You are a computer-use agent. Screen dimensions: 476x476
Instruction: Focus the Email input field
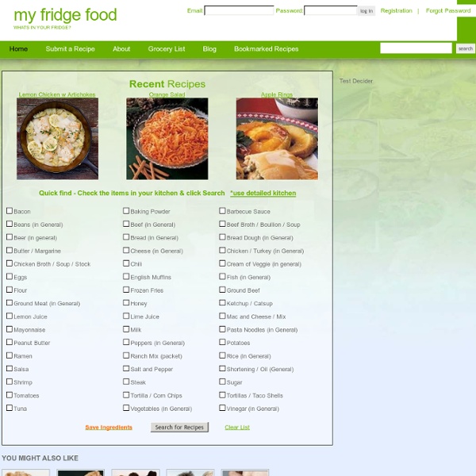tap(239, 10)
